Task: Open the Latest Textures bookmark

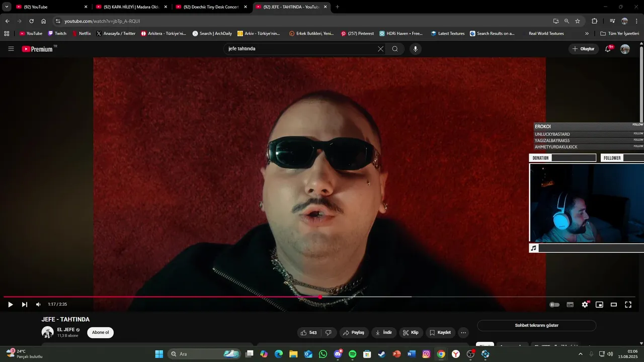Action: tap(448, 34)
